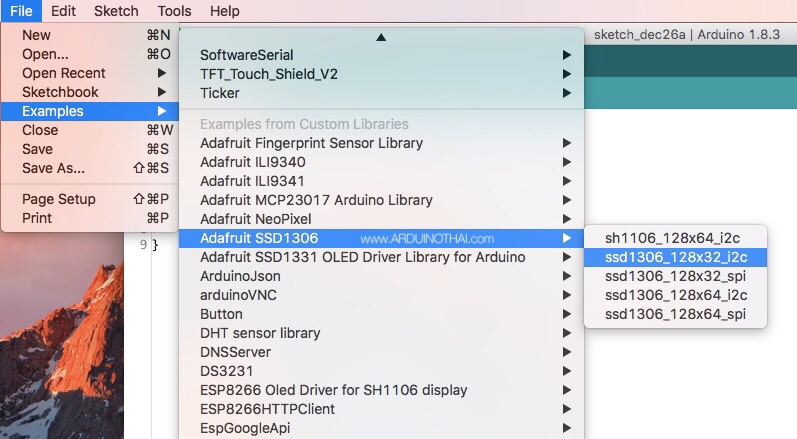Expand Adafruit SSD1331 OLED Driver Library examples
797x439 pixels.
(381, 257)
